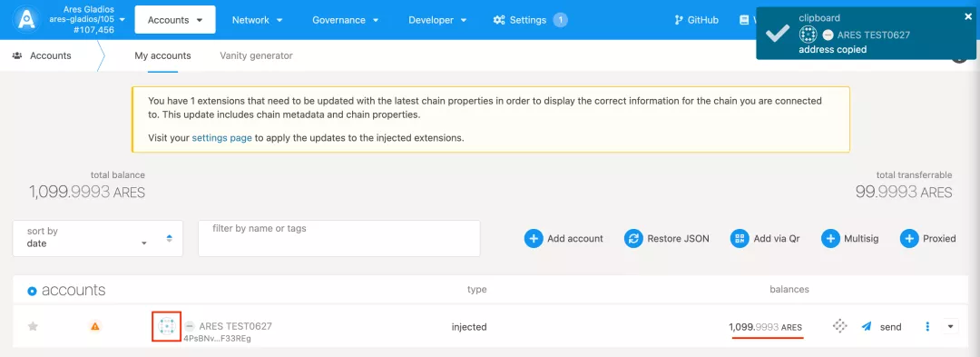Click the minus badge beside ARES TEST0627
Viewport: 980px width, 357px height.
click(x=190, y=326)
